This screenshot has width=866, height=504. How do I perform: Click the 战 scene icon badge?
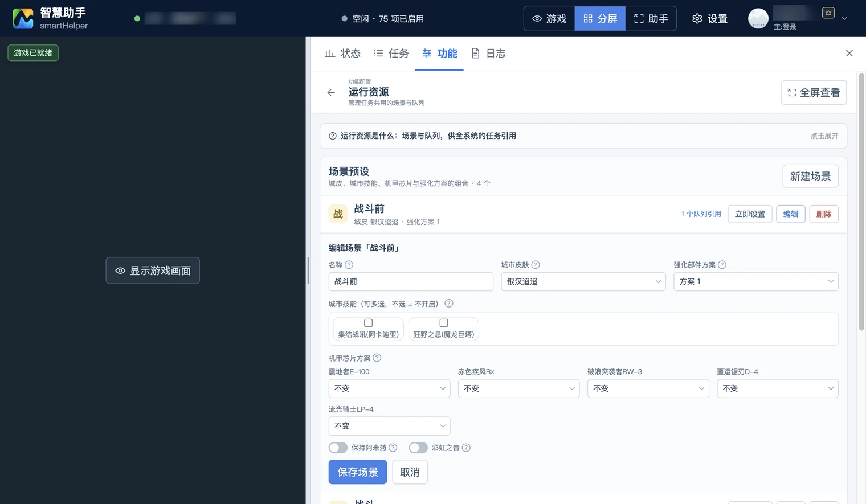[x=338, y=214]
